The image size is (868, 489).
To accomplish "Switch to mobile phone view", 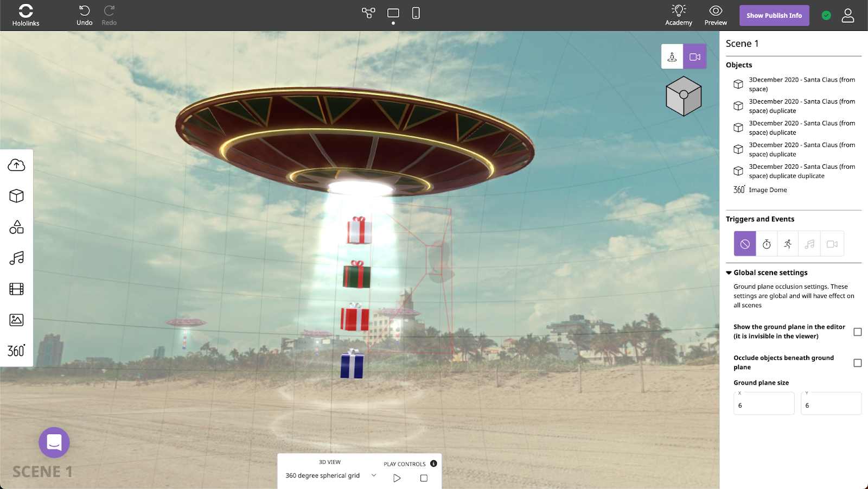I will (x=416, y=12).
